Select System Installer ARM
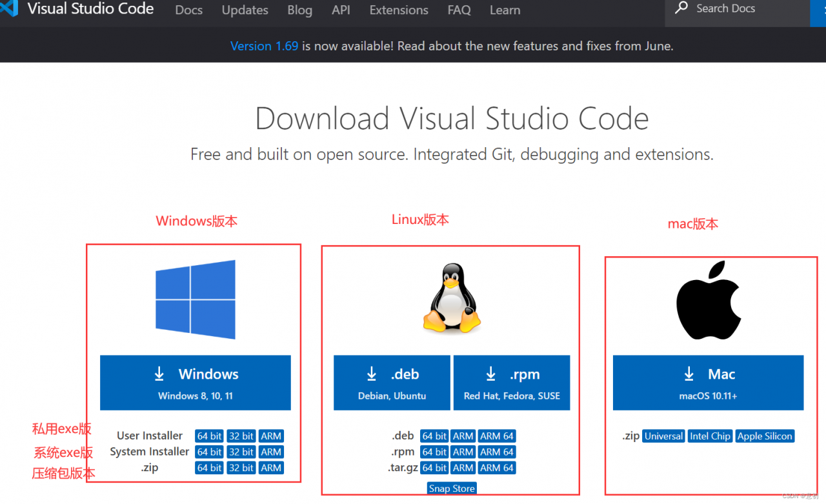826x504 pixels. point(271,452)
